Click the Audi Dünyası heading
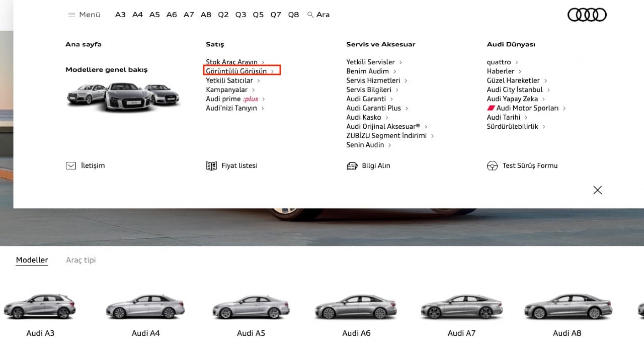This screenshot has width=644, height=362. [x=511, y=44]
